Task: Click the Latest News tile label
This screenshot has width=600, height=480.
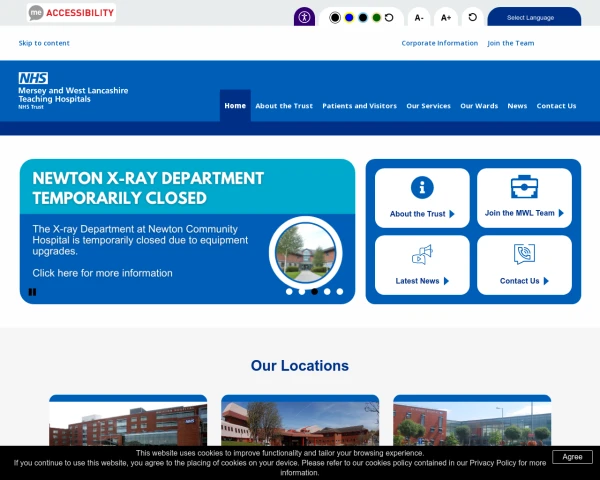Action: pyautogui.click(x=422, y=281)
